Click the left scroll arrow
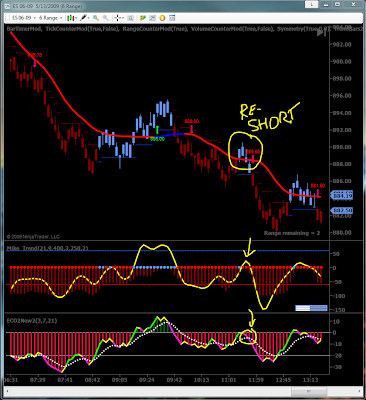Viewport: 366px width, 400px height. pyautogui.click(x=7, y=391)
